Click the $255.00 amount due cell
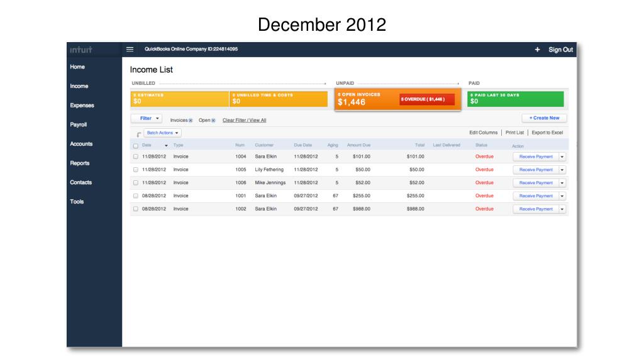Viewport: 644px width, 362px height. click(x=362, y=196)
